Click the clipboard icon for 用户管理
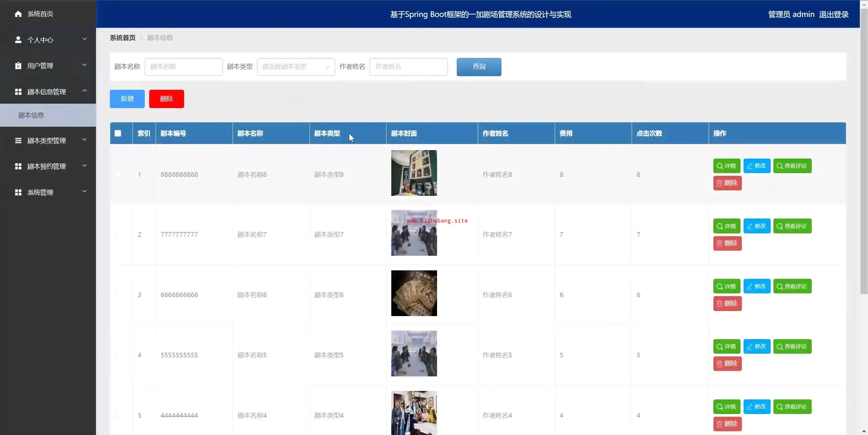Viewport: 868px width, 435px height. [18, 66]
